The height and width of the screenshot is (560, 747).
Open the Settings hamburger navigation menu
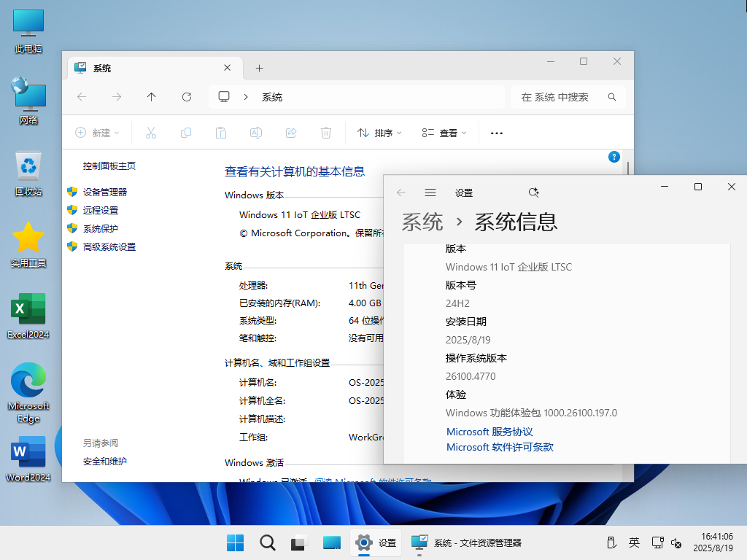click(430, 192)
